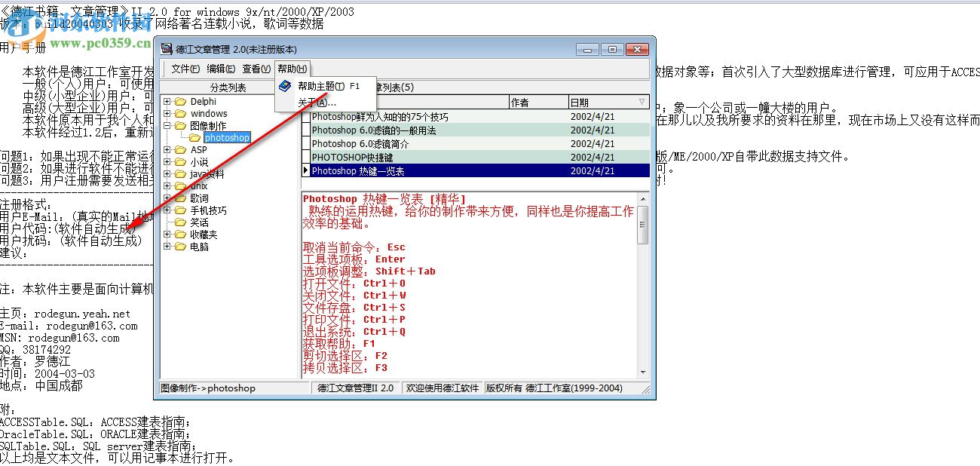This screenshot has width=980, height=466.
Task: Open help topics via the book icon
Action: (x=285, y=85)
